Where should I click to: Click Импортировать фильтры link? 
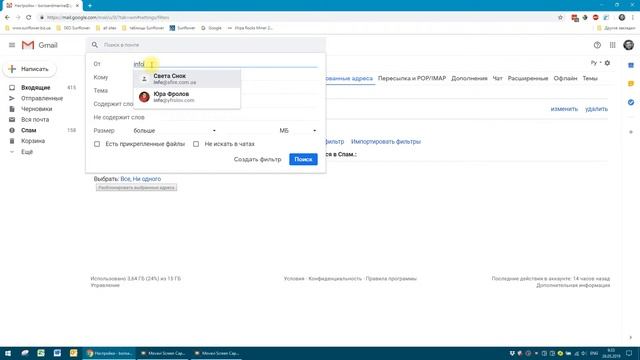(x=386, y=142)
